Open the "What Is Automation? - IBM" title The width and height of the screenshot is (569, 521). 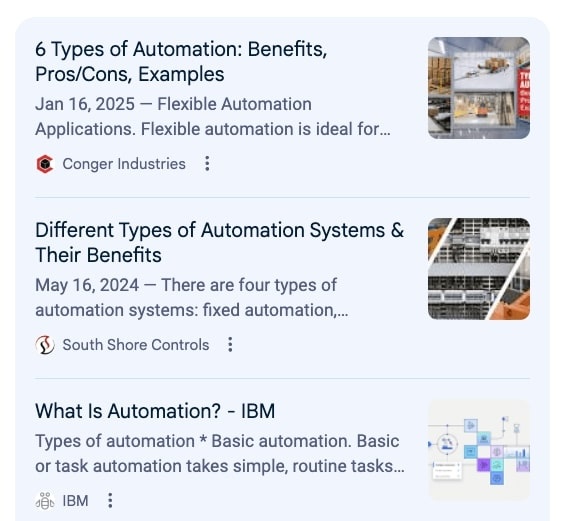(155, 411)
